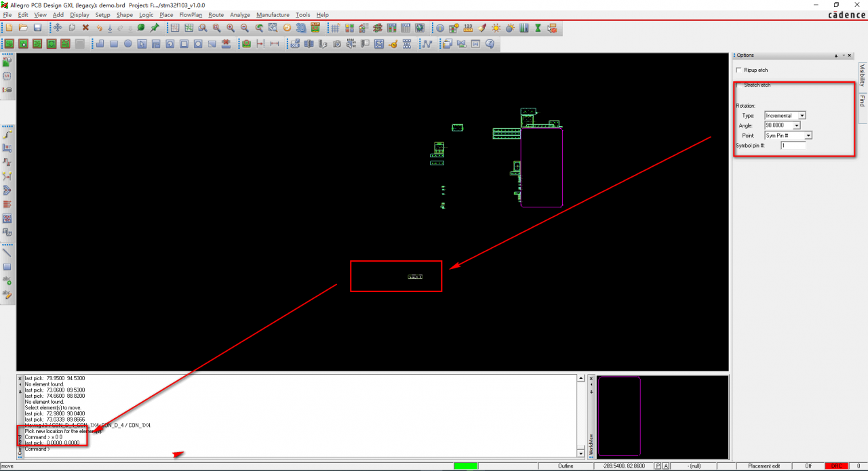The image size is (868, 471).
Task: Click the Copy icon in the toolbar
Action: (71, 28)
